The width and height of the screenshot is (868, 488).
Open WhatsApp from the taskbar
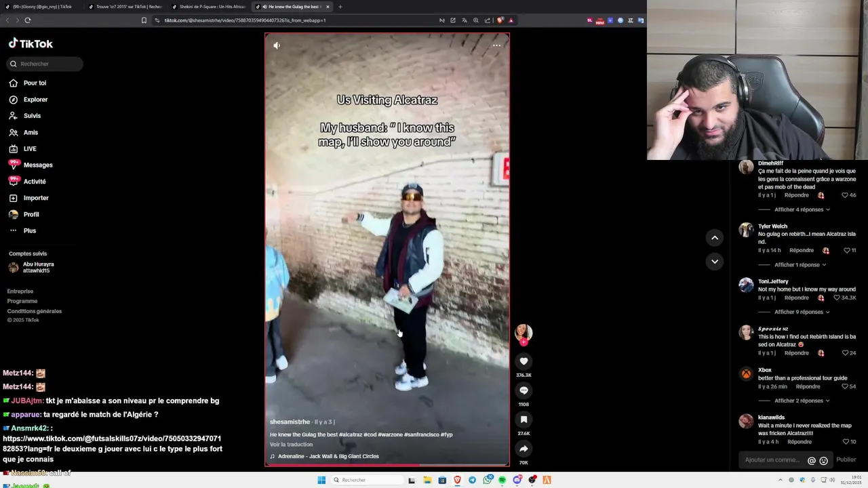(x=488, y=480)
